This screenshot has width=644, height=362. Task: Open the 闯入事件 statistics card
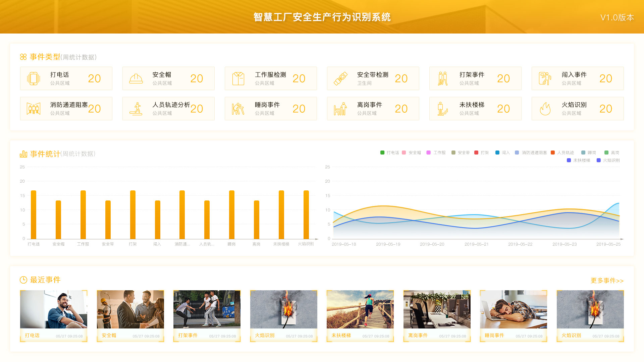click(x=577, y=78)
